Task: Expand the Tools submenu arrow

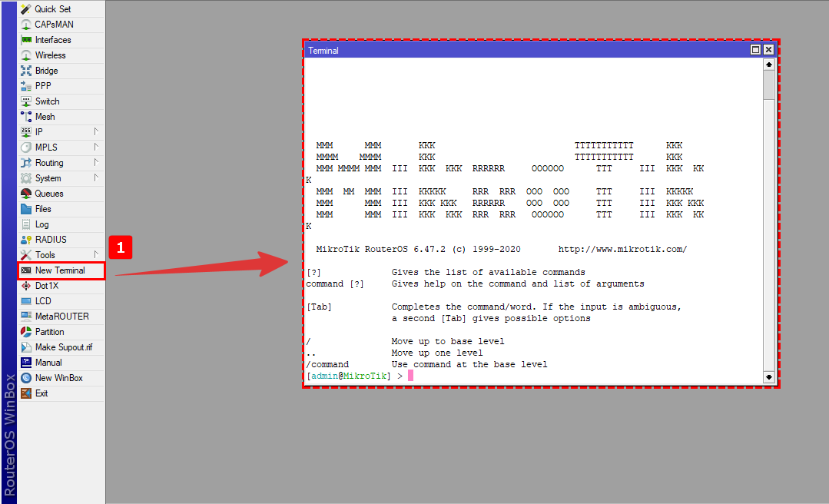Action: [x=96, y=255]
